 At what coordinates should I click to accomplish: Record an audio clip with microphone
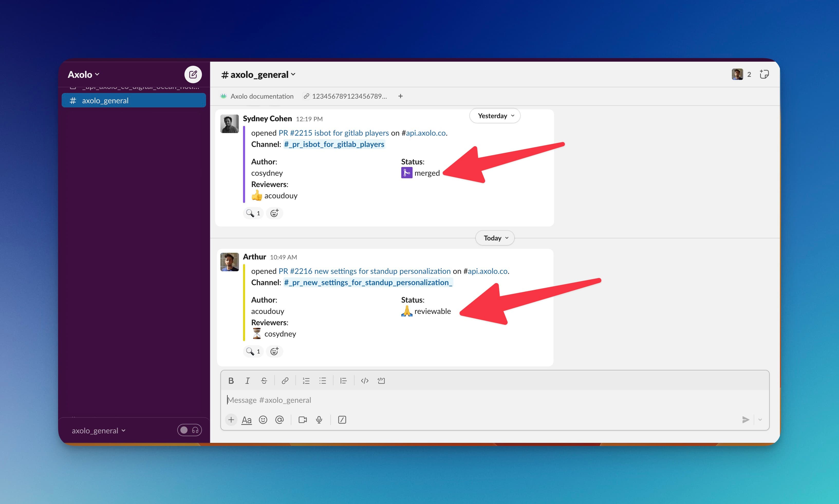[319, 420]
